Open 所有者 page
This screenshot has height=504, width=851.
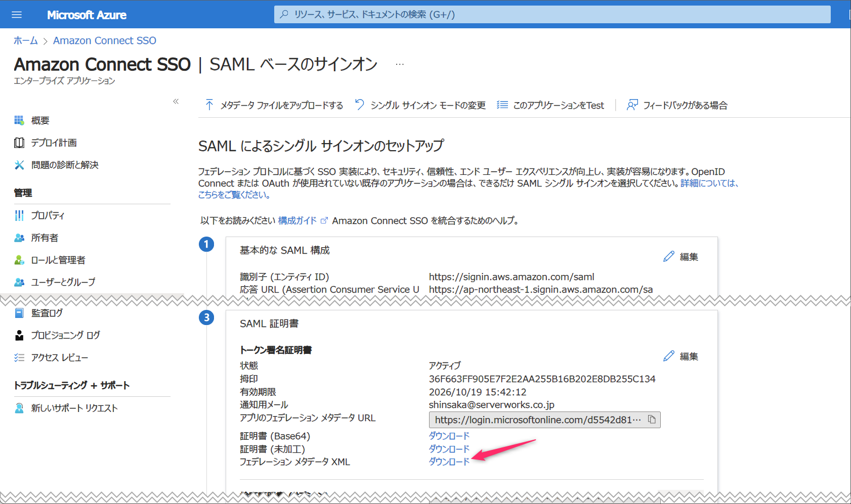(45, 238)
